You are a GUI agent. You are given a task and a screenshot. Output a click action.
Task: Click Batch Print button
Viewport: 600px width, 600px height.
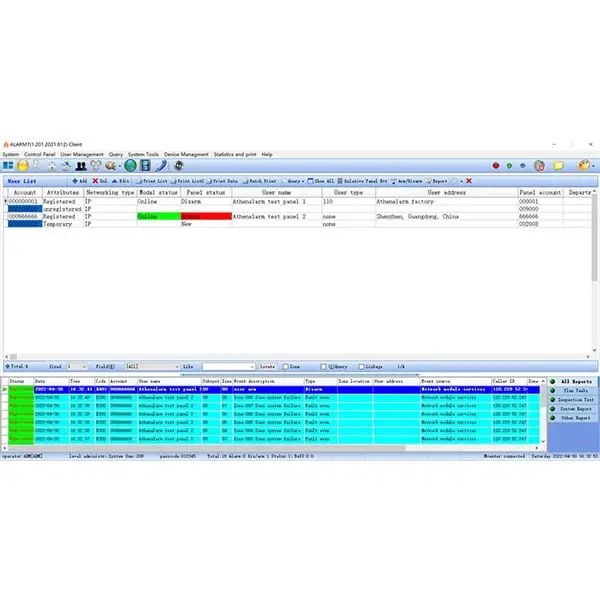pyautogui.click(x=259, y=181)
